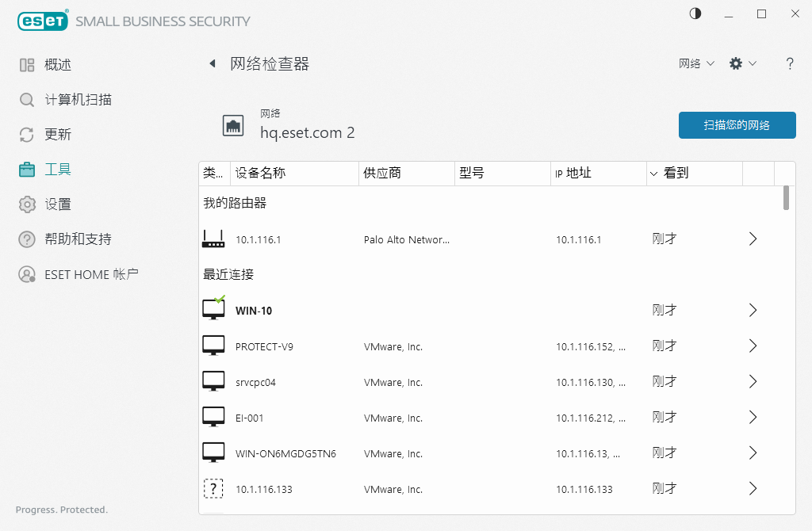Image resolution: width=812 pixels, height=531 pixels.
Task: Expand details for EI-001 device chevron
Action: [x=753, y=418]
